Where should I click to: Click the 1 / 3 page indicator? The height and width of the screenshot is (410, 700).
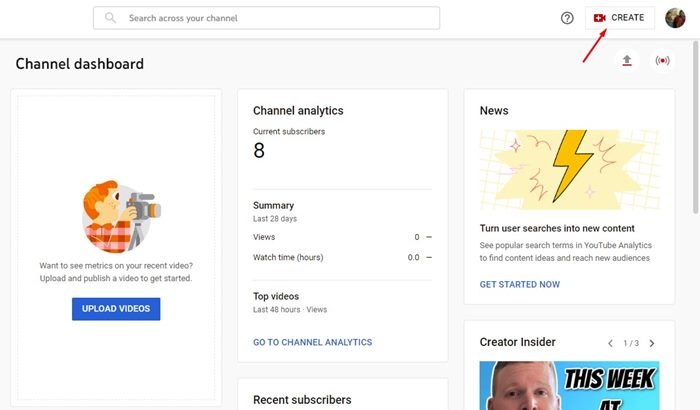click(631, 343)
